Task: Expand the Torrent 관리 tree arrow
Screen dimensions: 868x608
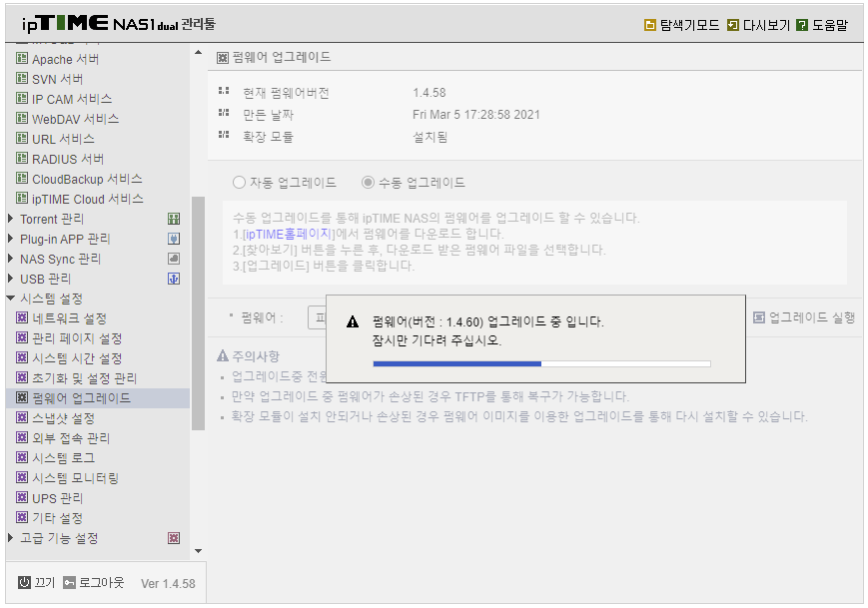Action: [x=11, y=219]
